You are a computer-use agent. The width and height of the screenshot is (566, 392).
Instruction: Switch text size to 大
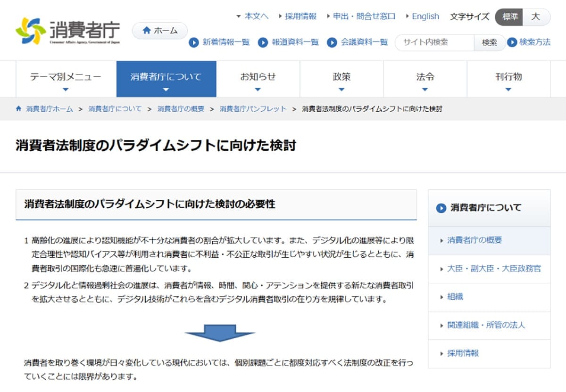[536, 16]
